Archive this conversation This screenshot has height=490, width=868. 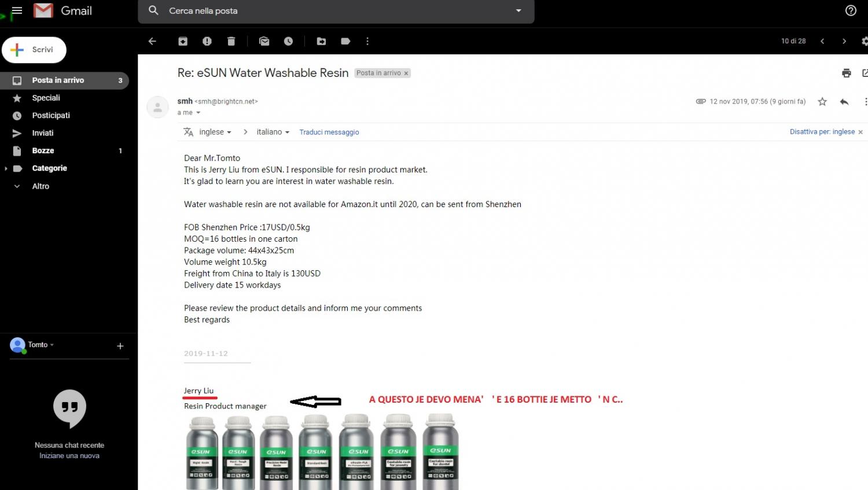pyautogui.click(x=183, y=41)
